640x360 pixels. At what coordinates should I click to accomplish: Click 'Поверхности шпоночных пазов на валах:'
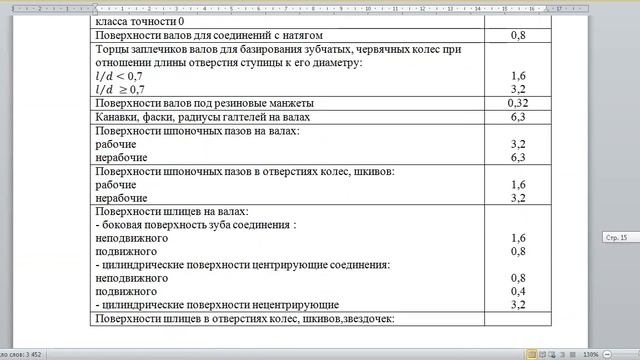197,131
